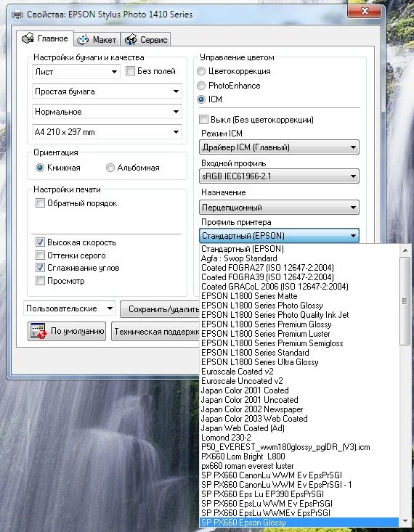414x532 pixels.
Task: Select Japan Color 2003 Web Coated
Action: coord(299,419)
